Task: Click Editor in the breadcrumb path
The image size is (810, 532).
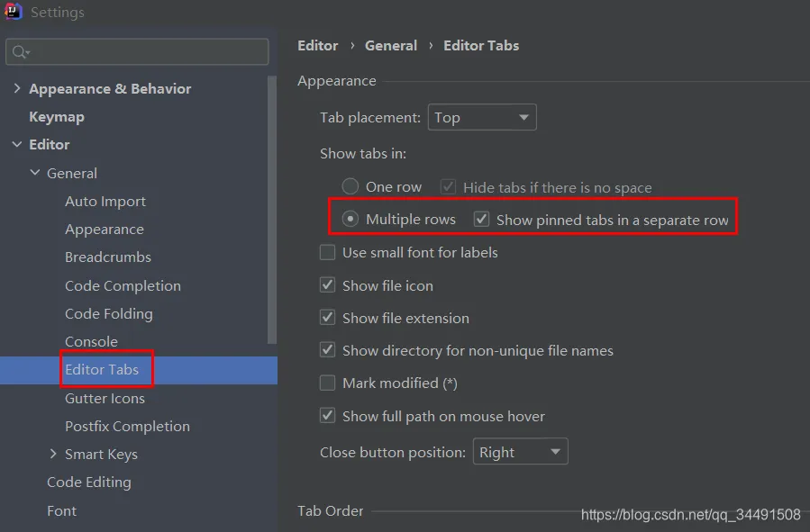Action: click(x=318, y=45)
